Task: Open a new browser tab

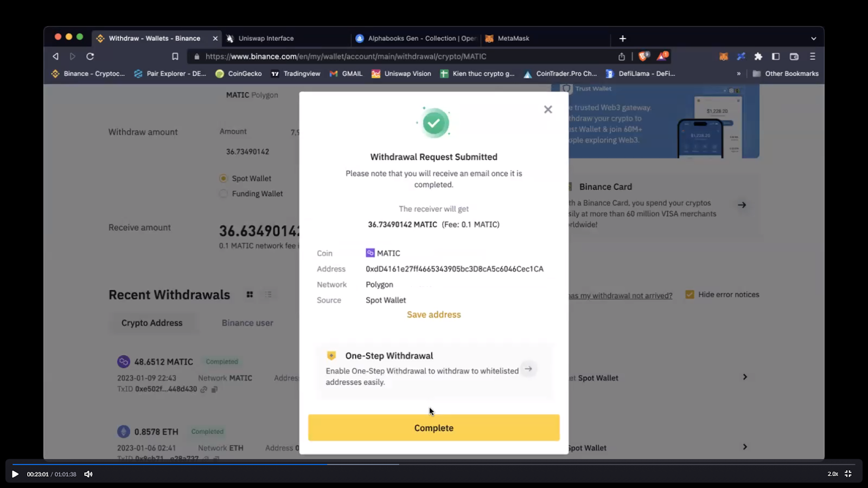Action: click(623, 38)
